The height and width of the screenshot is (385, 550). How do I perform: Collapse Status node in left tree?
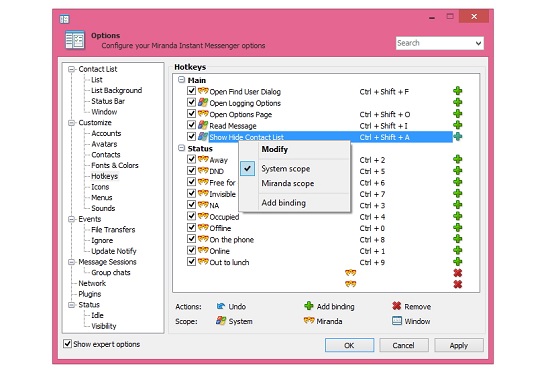pos(72,305)
